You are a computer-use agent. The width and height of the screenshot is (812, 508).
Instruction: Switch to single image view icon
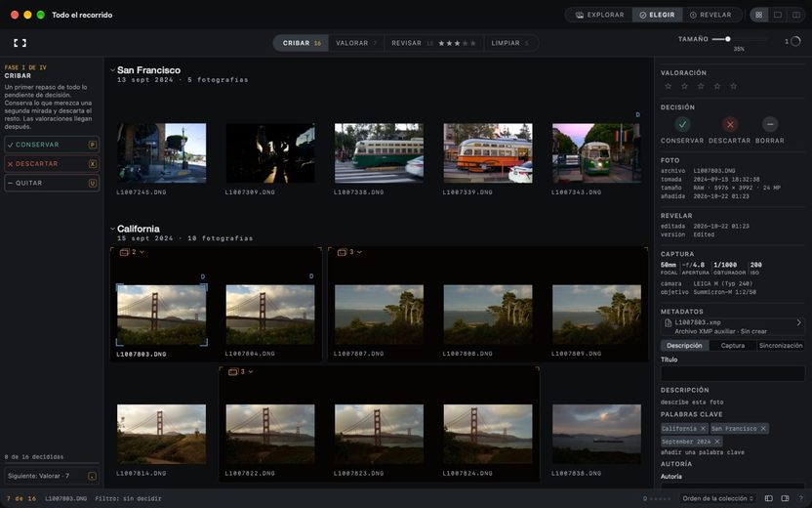pos(777,15)
